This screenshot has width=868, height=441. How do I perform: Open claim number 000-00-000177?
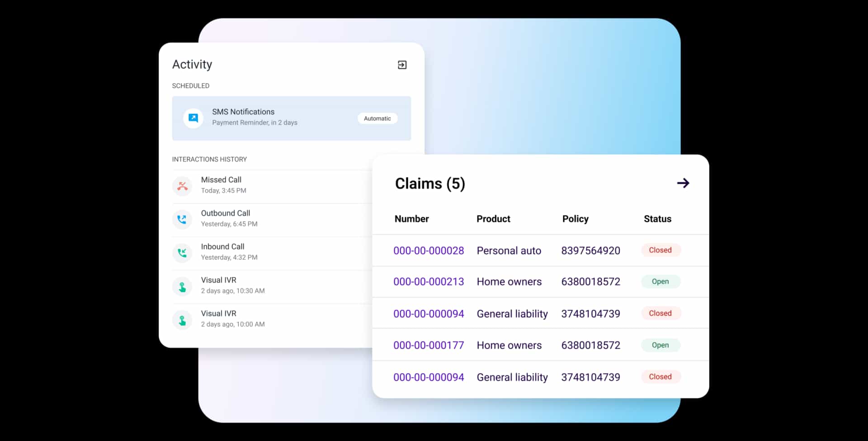pyautogui.click(x=428, y=346)
